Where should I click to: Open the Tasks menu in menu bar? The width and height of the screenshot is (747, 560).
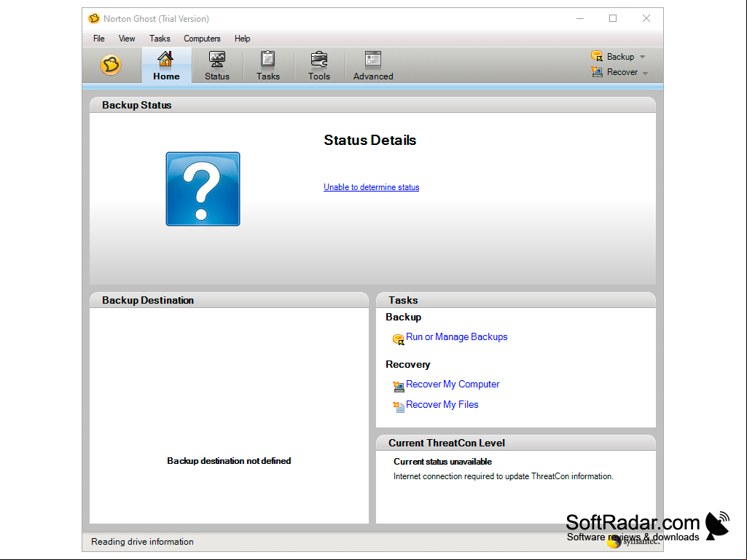pyautogui.click(x=160, y=39)
